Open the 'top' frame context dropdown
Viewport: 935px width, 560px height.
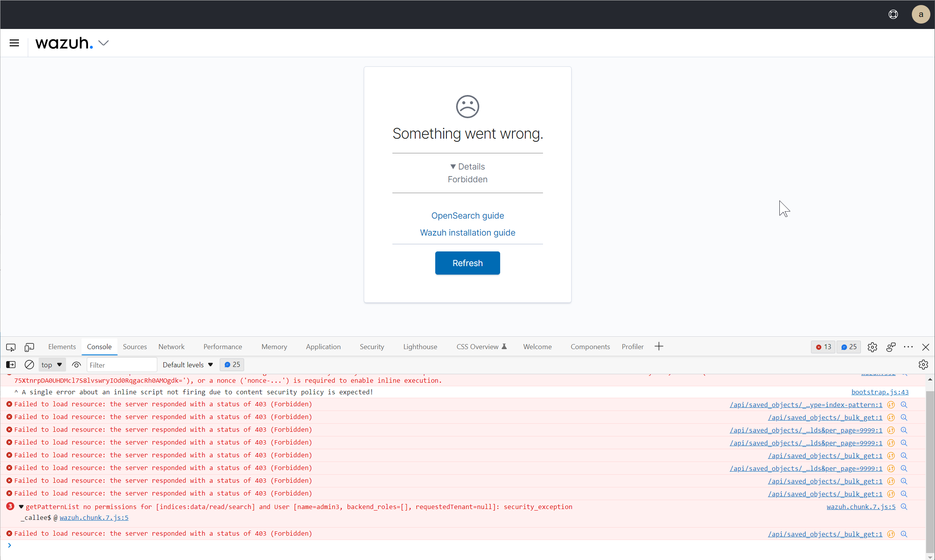(x=52, y=364)
